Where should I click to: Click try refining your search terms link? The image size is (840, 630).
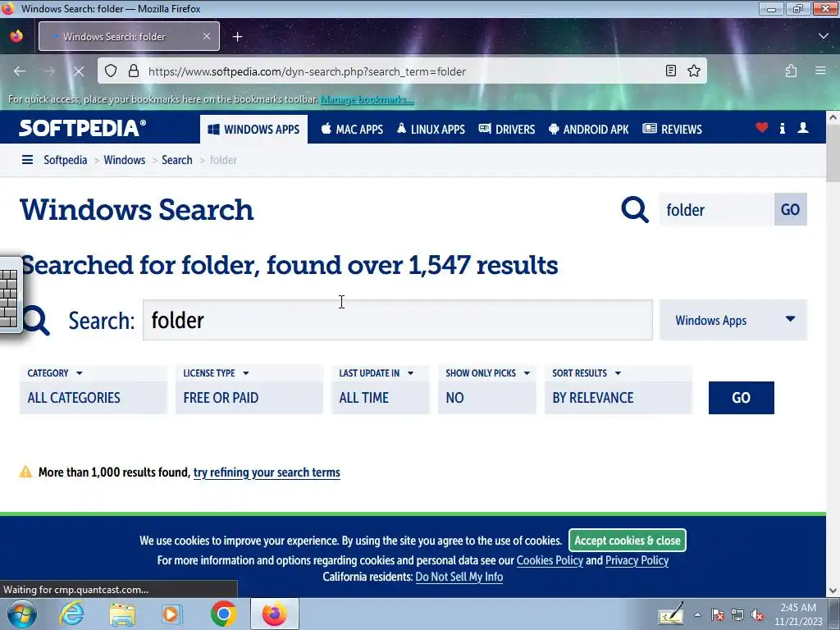point(267,472)
